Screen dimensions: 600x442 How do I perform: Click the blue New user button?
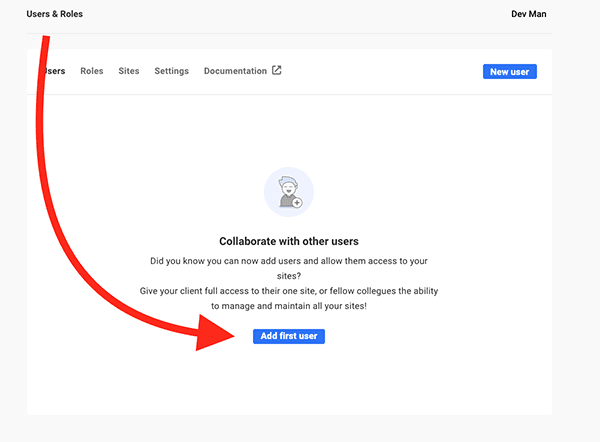point(510,72)
